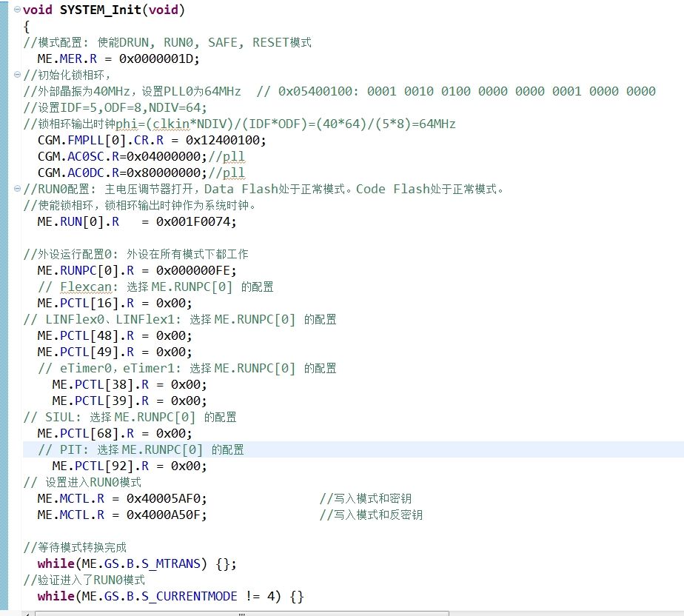Viewport: 684px width, 616px height.
Task: Click the line ME.PCTL[39].R = 0x00;
Action: pyautogui.click(x=129, y=401)
